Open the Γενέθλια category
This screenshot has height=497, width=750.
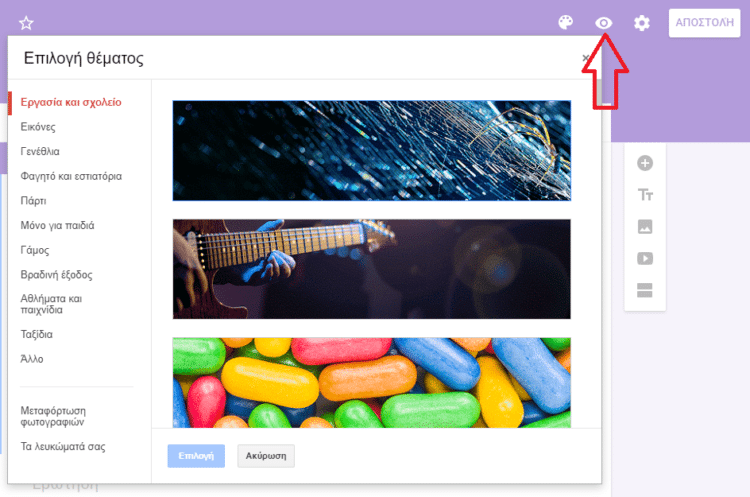click(x=40, y=152)
